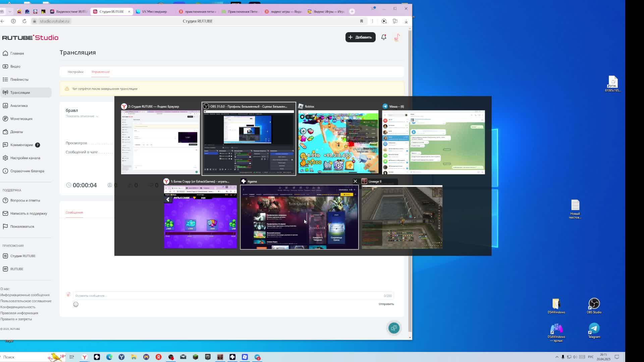Click the bookmark icon in the address bar
The height and width of the screenshot is (362, 644).
click(x=362, y=21)
